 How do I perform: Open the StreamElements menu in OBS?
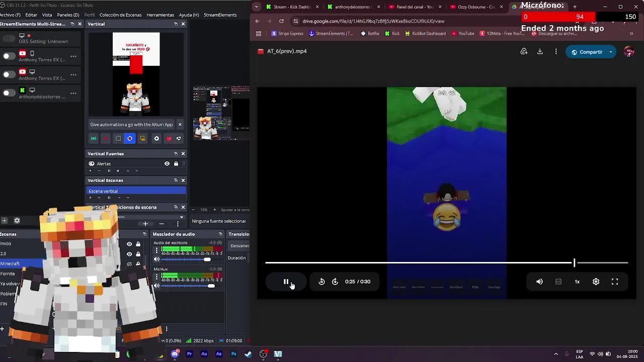220,15
